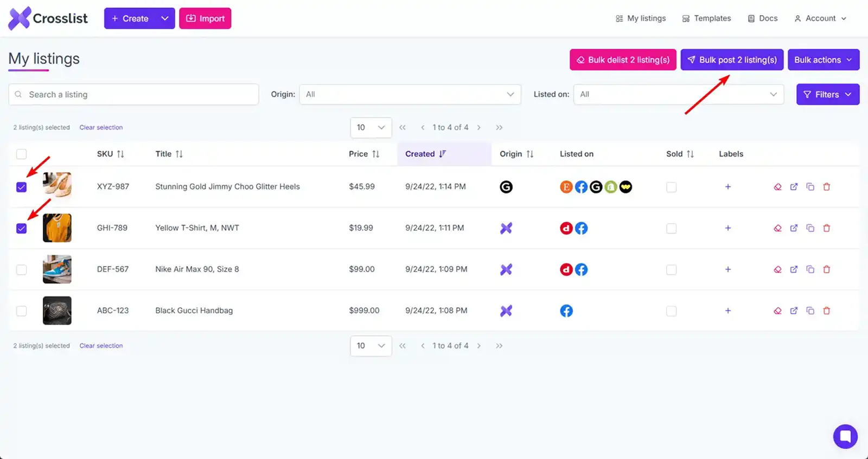Sort by SKU column
868x459 pixels.
pyautogui.click(x=111, y=154)
